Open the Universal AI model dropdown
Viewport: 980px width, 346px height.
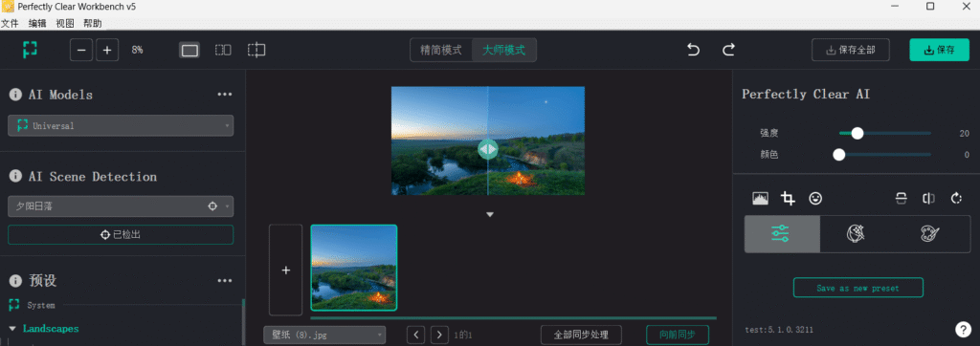[121, 125]
